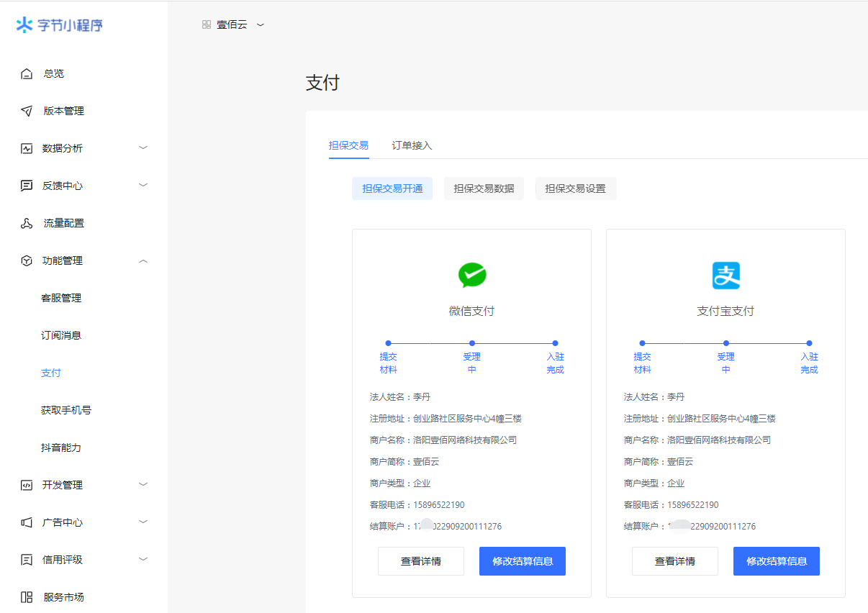Viewport: 868px width, 613px height.
Task: Click the app grid icon beside 壹佰云
Action: tap(207, 24)
